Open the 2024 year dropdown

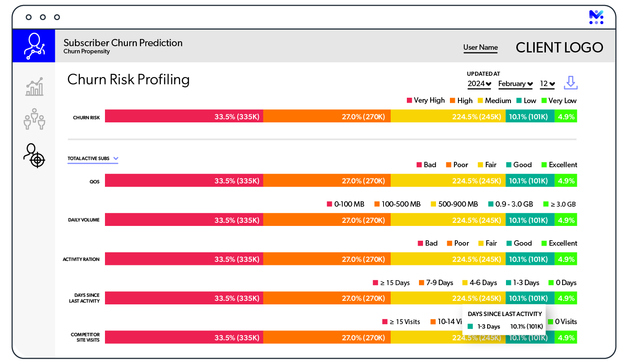pyautogui.click(x=479, y=84)
